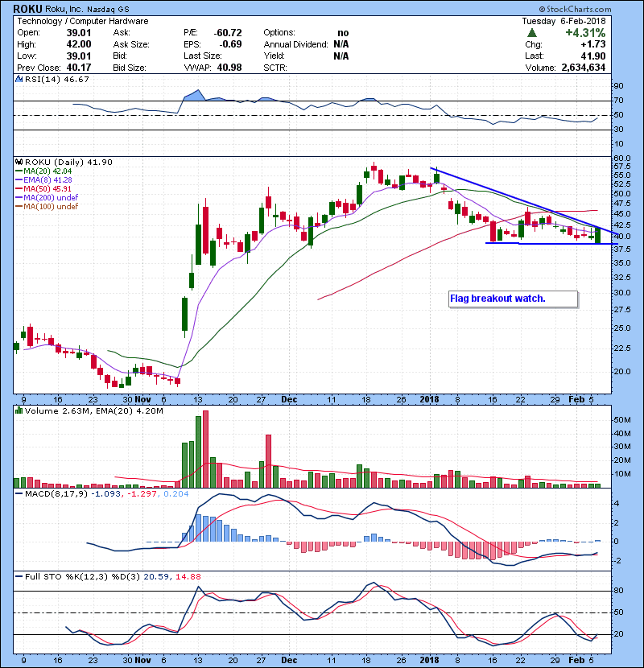Viewport: 644px width, 668px height.
Task: Select the ROKU ticker symbol in header
Action: 27,9
